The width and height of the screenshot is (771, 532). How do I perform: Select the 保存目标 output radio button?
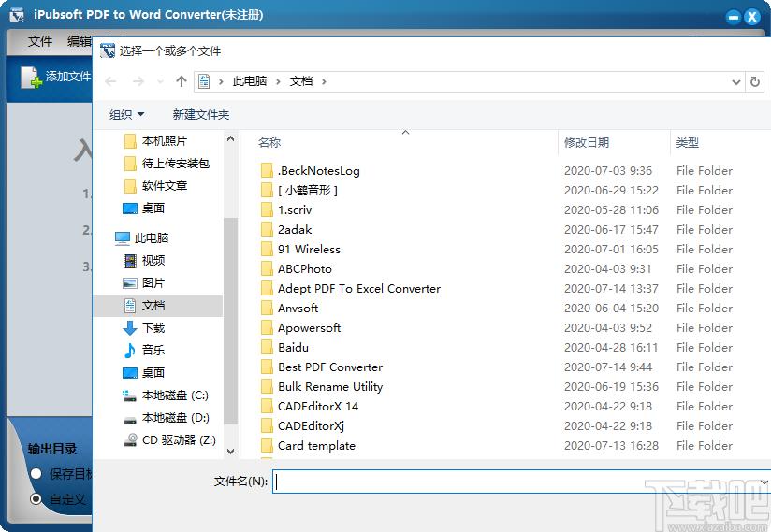point(36,473)
